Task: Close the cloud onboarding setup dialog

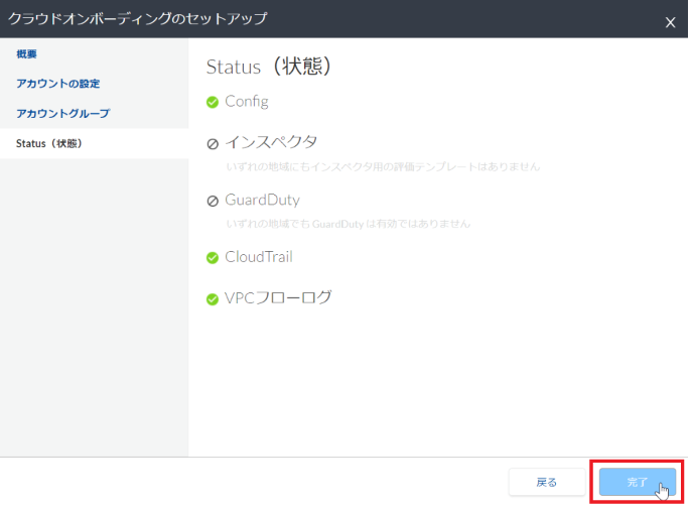Action: (x=670, y=23)
